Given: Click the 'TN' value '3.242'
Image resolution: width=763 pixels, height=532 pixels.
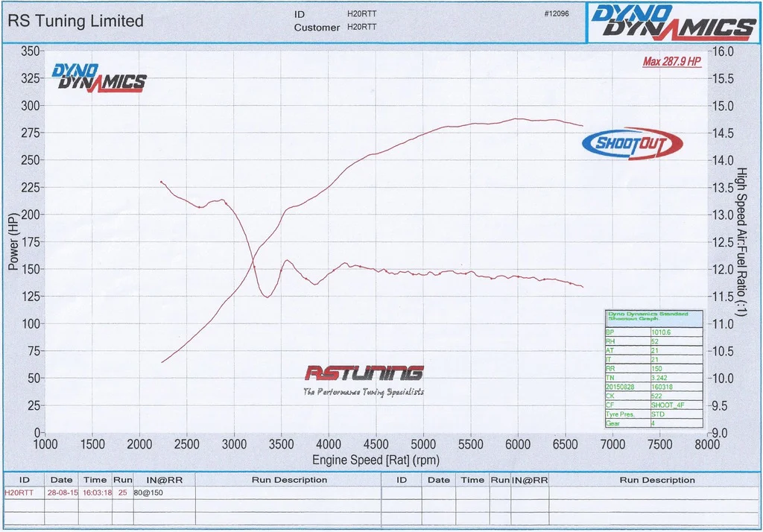Looking at the screenshot, I should [659, 378].
